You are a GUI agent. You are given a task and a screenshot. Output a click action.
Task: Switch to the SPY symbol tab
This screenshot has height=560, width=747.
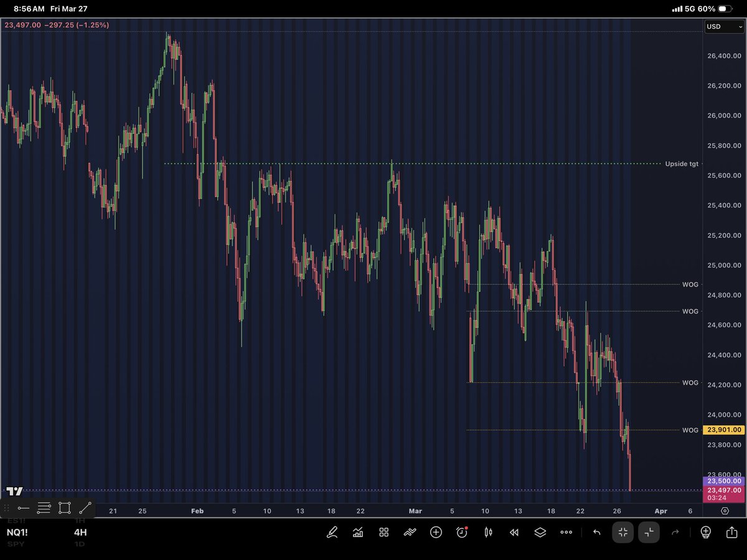tap(16, 543)
